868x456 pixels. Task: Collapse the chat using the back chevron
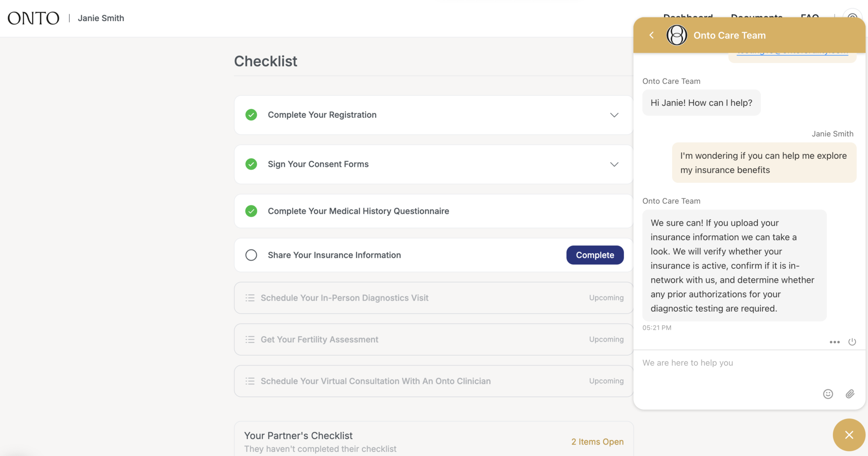coord(651,35)
